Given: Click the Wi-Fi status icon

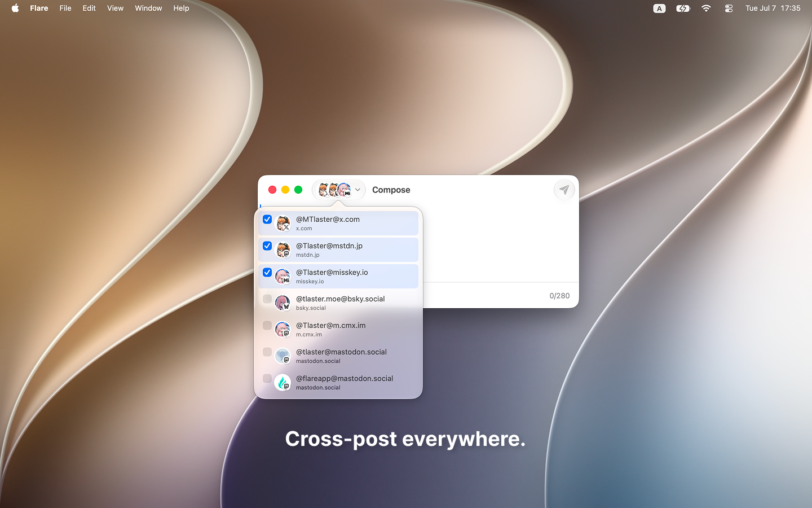Looking at the screenshot, I should [706, 8].
